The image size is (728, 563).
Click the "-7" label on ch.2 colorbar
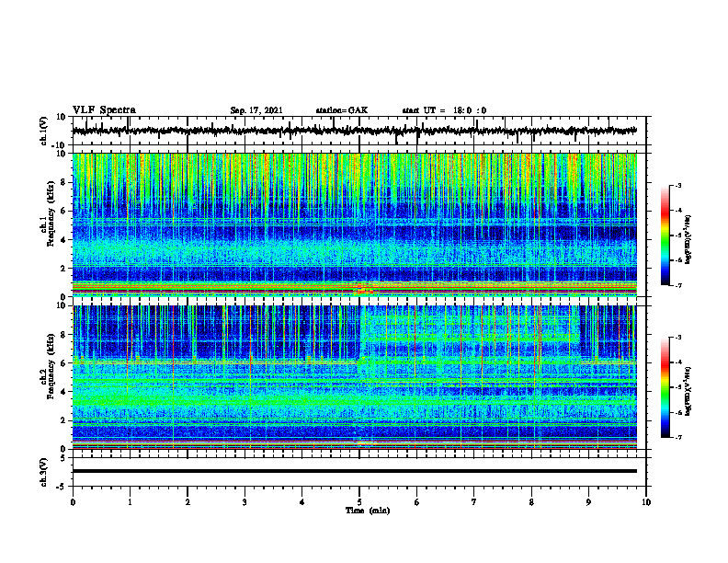[678, 438]
